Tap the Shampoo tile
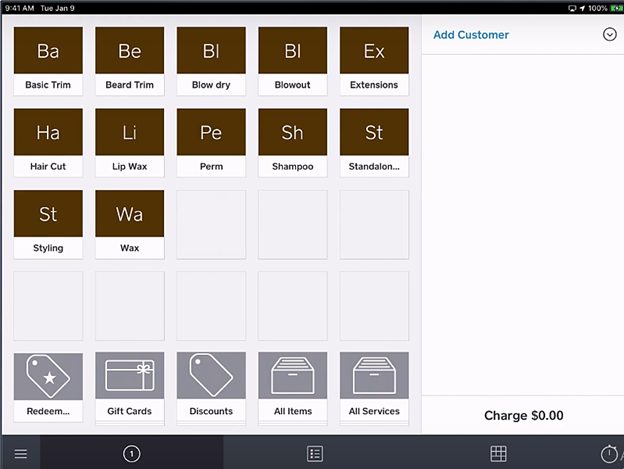 coord(292,142)
